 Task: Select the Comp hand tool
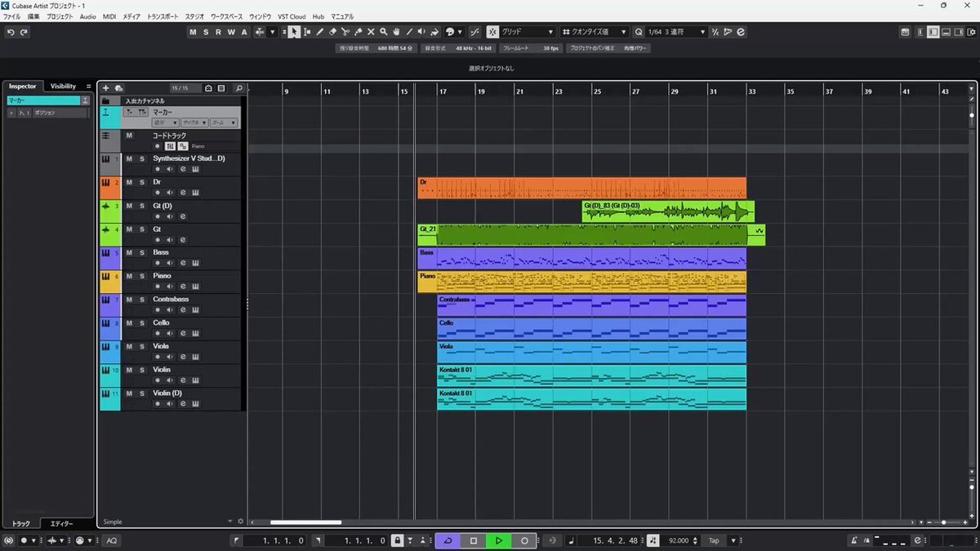click(x=396, y=32)
